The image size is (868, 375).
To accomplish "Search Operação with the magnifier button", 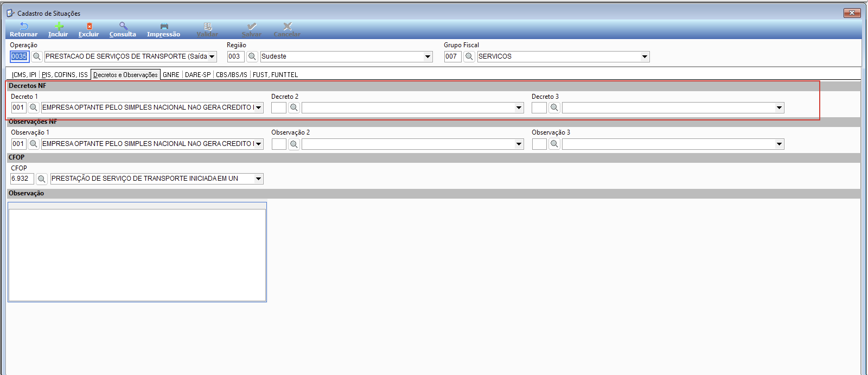I will click(37, 56).
